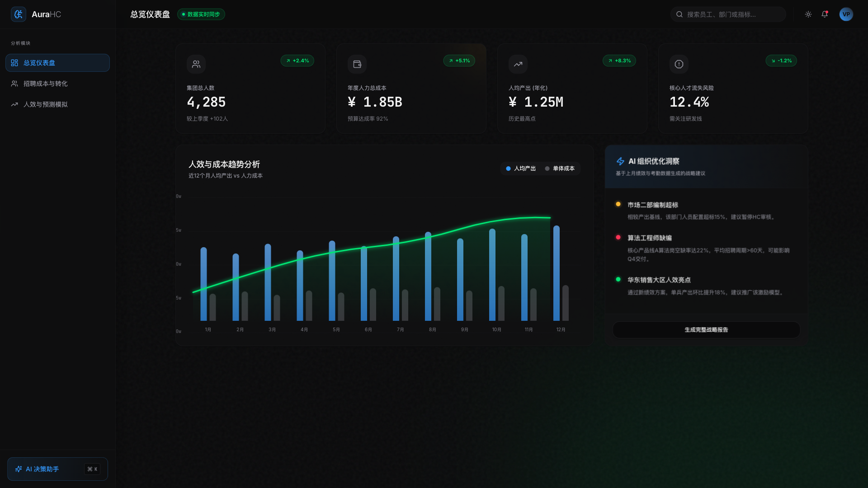Open the VP user avatar menu

[846, 14]
